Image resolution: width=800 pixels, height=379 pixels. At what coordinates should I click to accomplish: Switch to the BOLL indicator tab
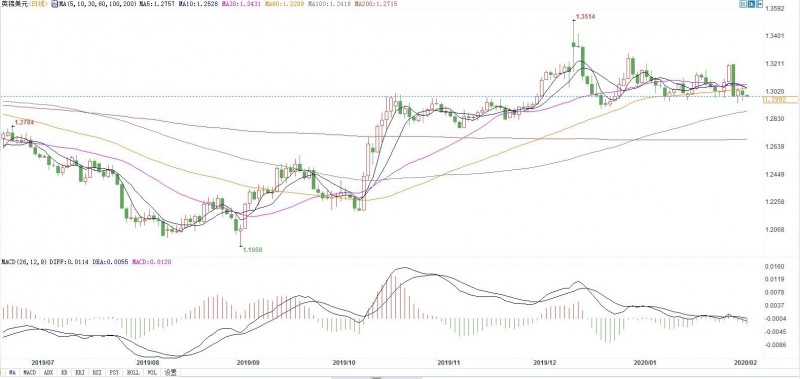(133, 373)
